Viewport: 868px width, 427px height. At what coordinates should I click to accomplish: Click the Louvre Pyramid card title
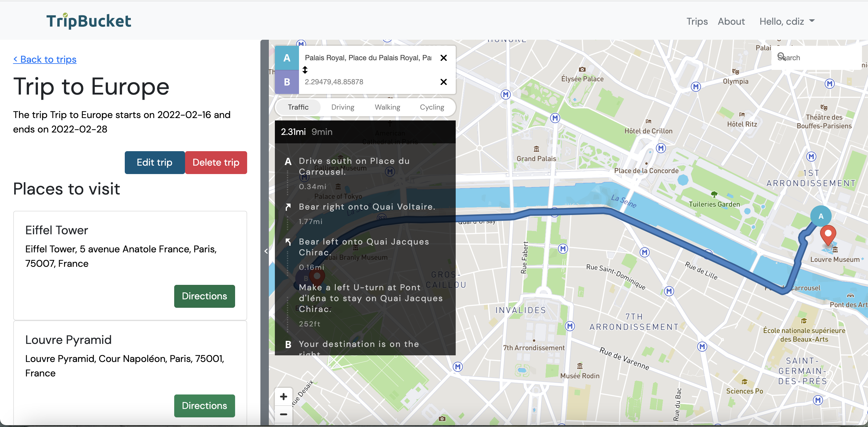pyautogui.click(x=68, y=339)
